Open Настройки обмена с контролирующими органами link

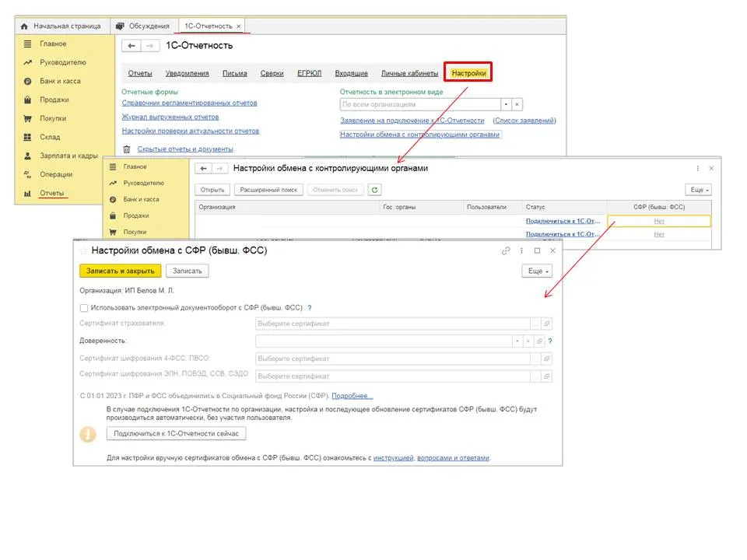tap(419, 135)
